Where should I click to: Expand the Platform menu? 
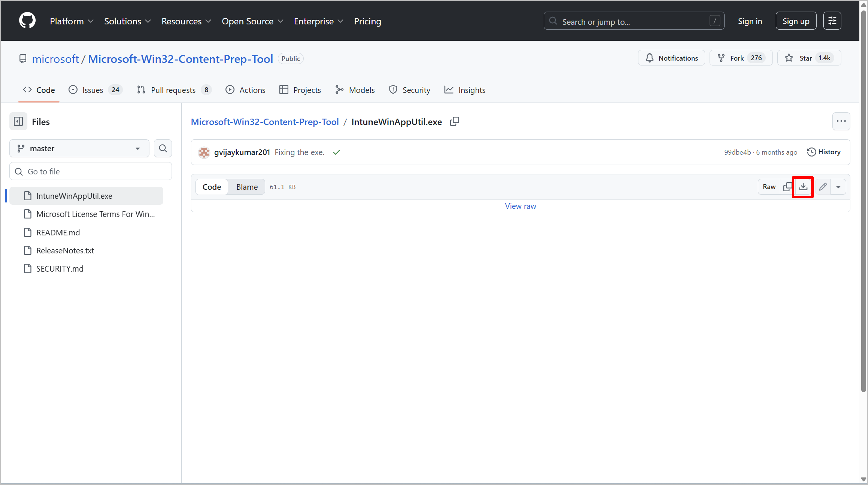click(72, 21)
